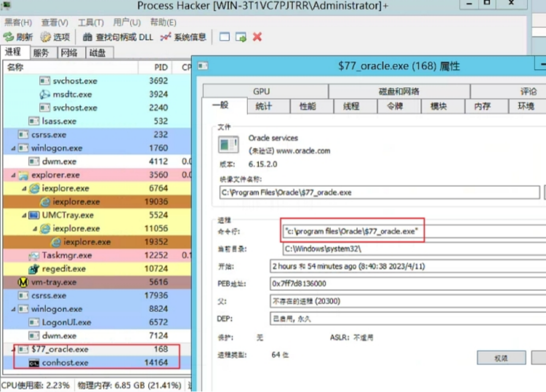Click the Oracle services file icon

coord(229,144)
